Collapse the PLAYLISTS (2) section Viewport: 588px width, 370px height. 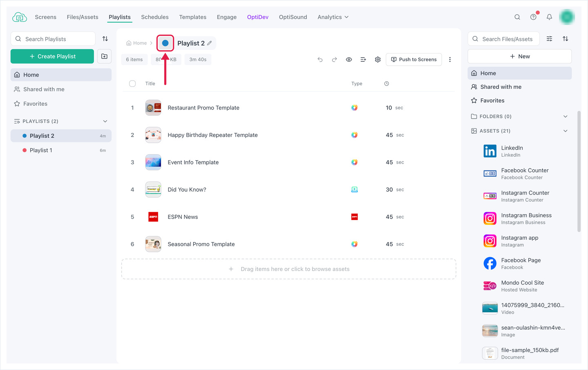pyautogui.click(x=105, y=121)
